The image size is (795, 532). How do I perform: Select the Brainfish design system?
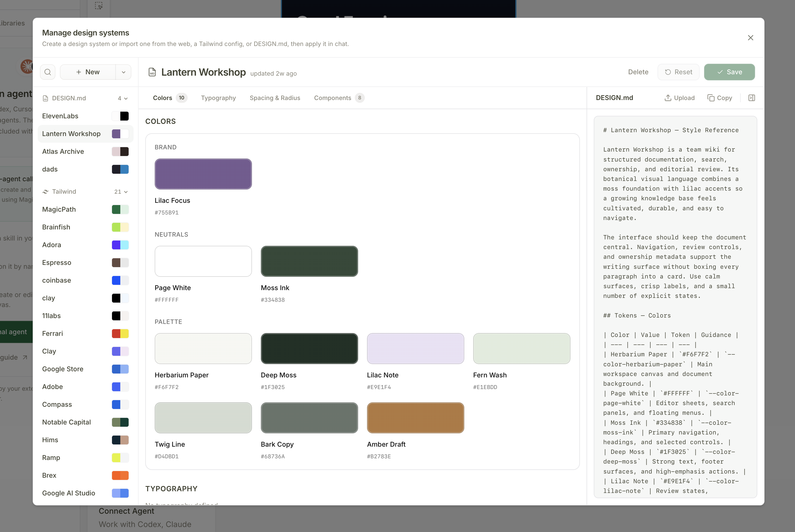(86, 227)
